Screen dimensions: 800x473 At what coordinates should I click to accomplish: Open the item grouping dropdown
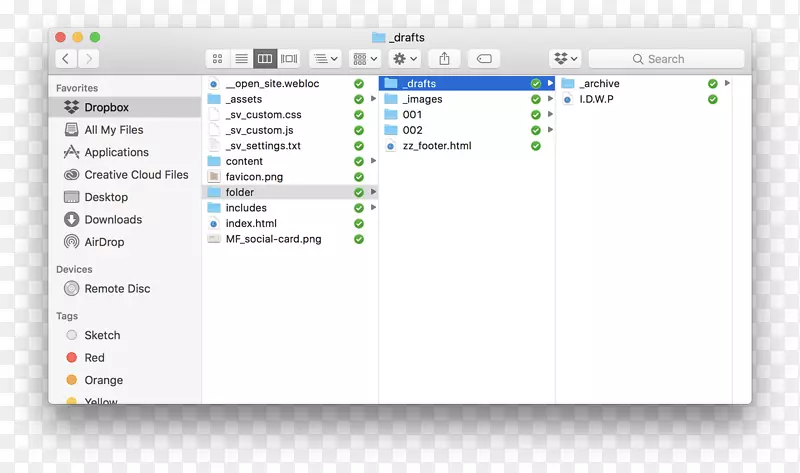(326, 59)
